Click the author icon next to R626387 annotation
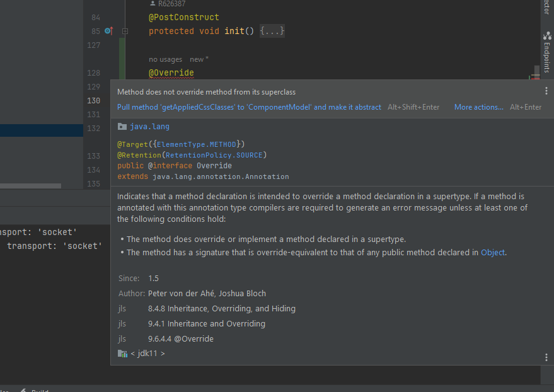The width and height of the screenshot is (554, 392). 151,4
